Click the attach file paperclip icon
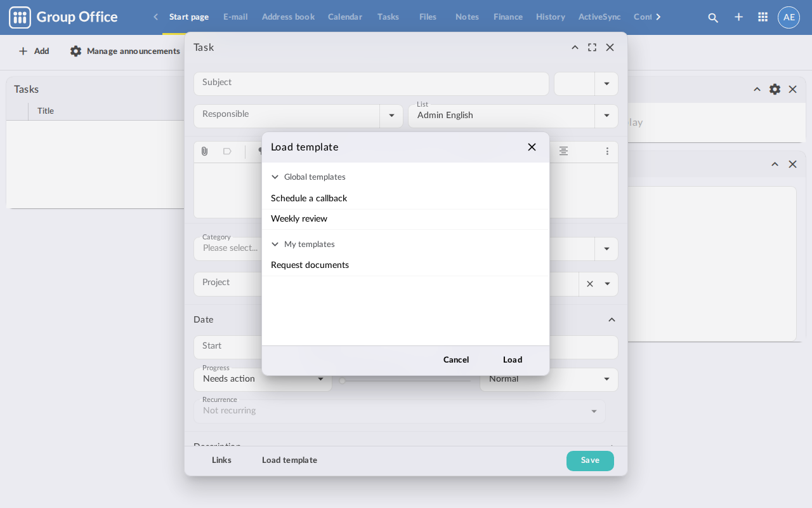Viewport: 812px width, 508px height. 204,151
